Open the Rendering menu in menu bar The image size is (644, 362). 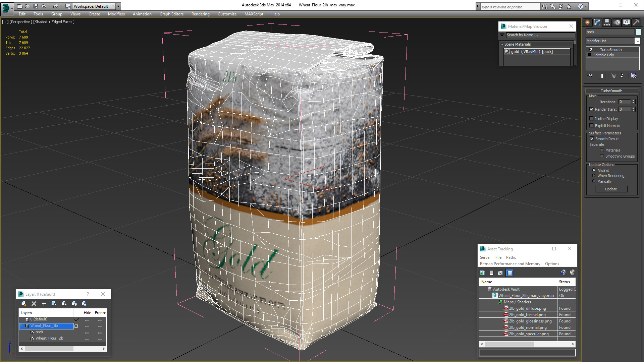200,14
